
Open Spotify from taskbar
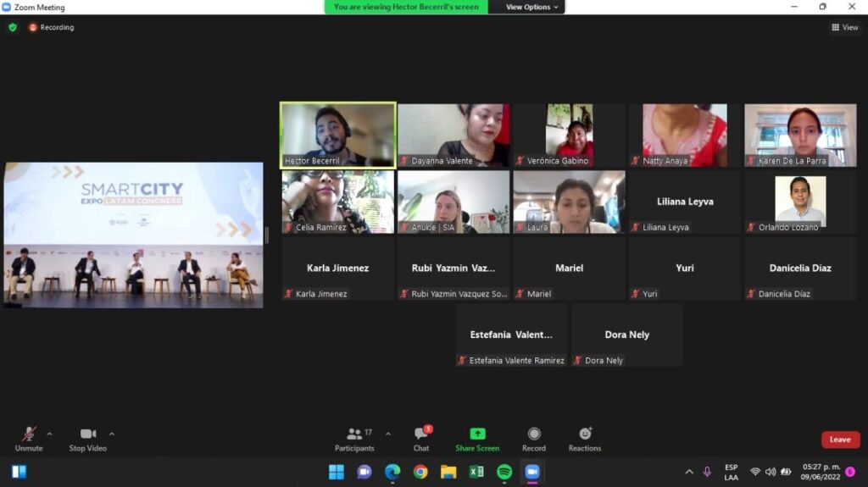coord(504,472)
